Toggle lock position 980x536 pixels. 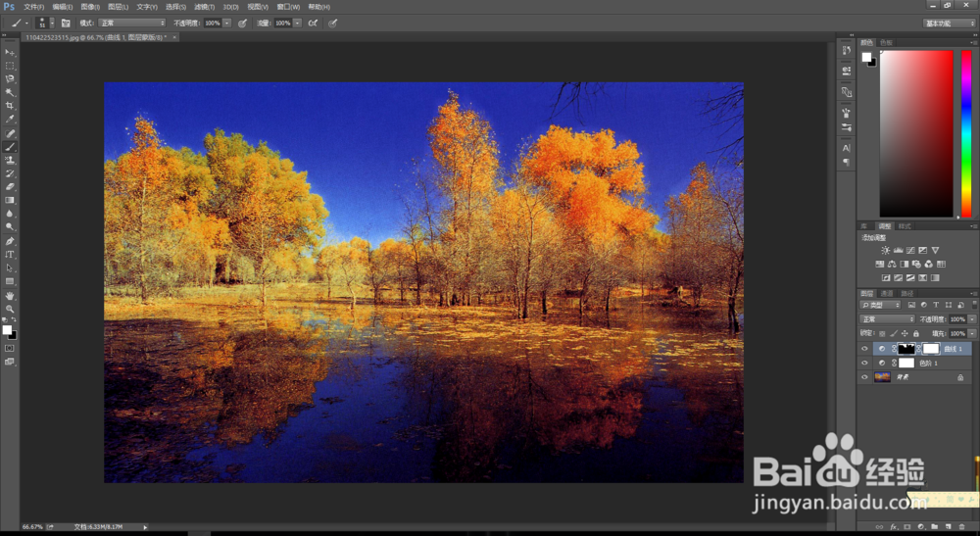905,333
